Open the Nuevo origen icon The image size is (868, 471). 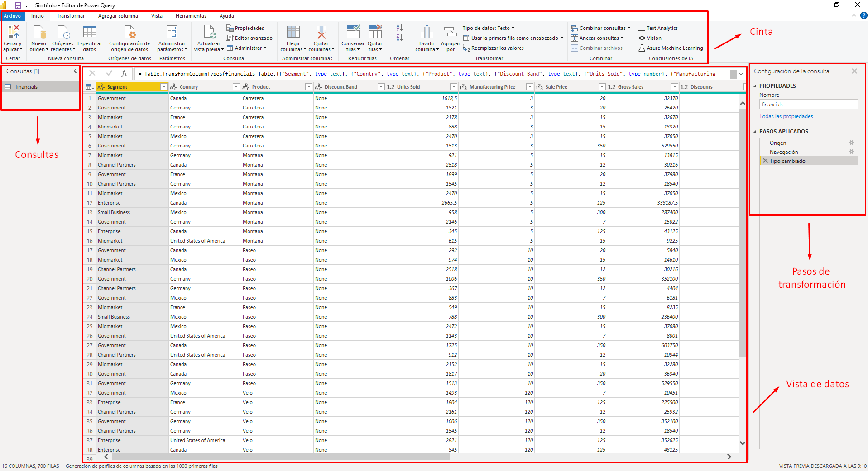click(39, 33)
